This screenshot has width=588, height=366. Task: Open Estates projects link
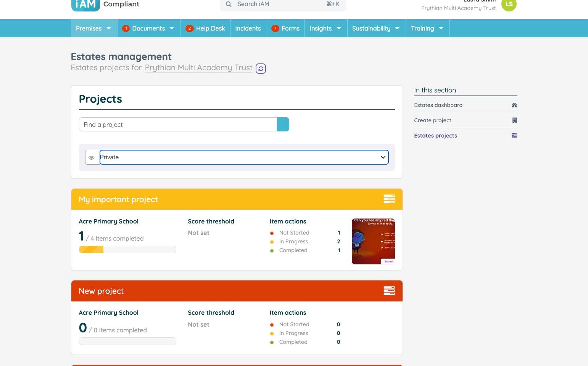click(x=436, y=136)
